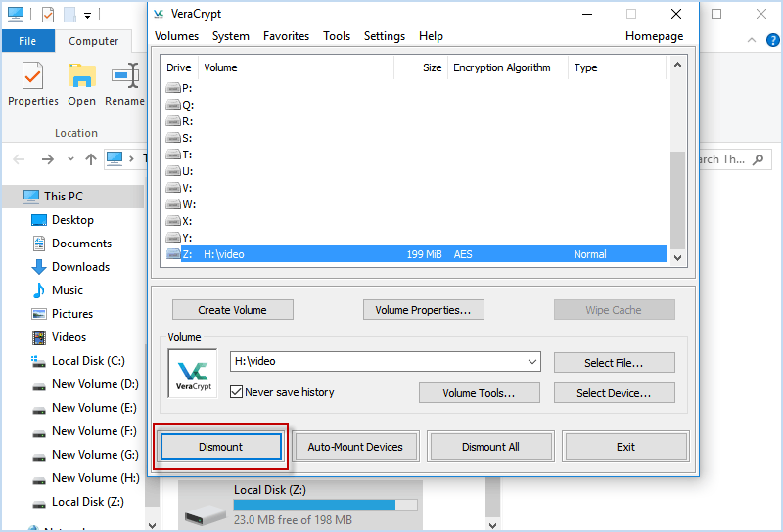The height and width of the screenshot is (532, 783).
Task: Click Properties icon in Explorer ribbon
Action: (x=33, y=76)
